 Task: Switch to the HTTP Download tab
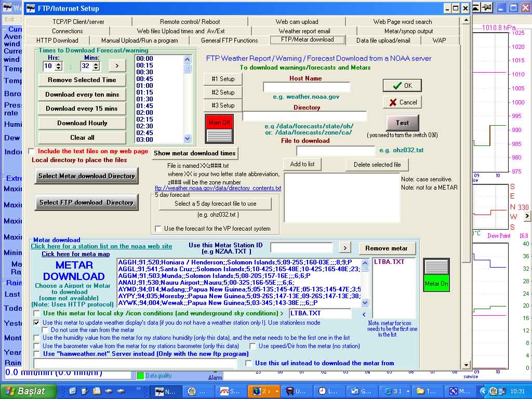point(57,40)
